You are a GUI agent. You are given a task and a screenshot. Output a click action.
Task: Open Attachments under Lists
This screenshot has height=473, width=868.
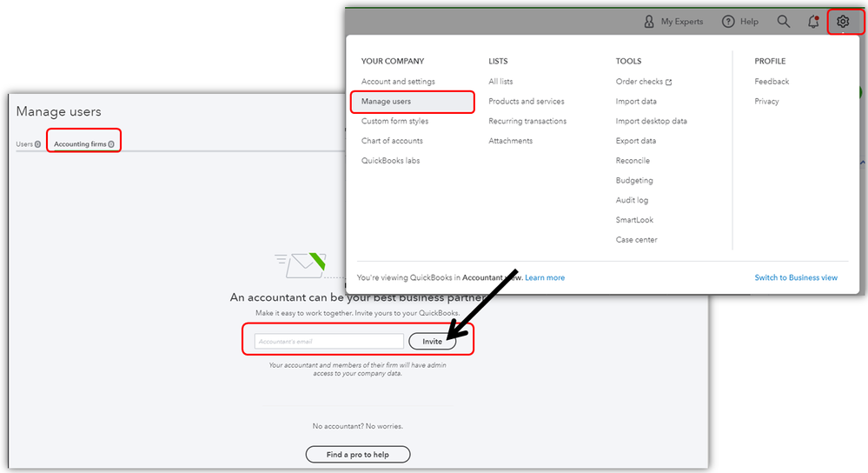[x=510, y=141]
